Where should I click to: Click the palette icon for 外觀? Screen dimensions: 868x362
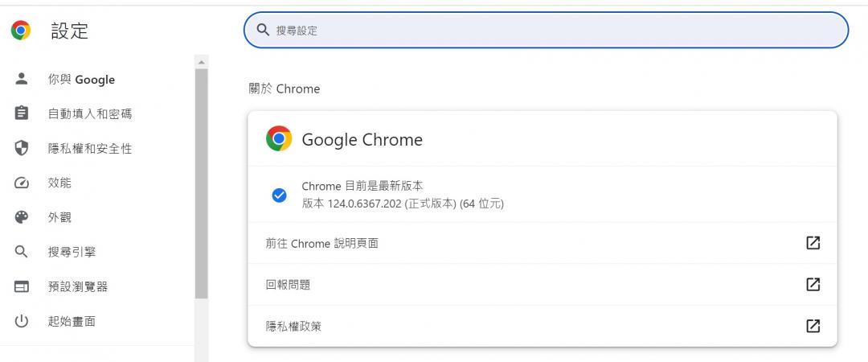(22, 217)
